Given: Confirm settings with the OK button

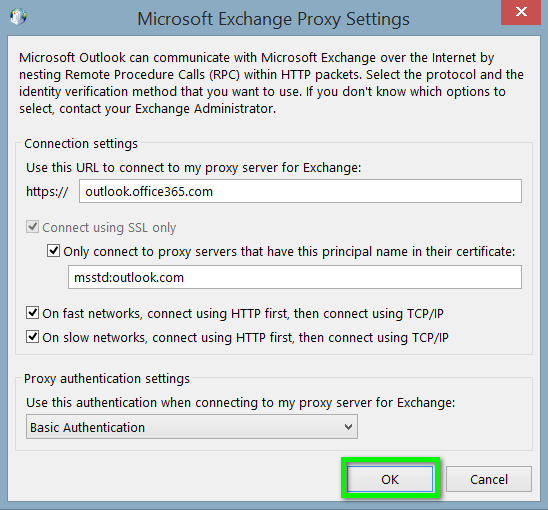Looking at the screenshot, I should [390, 479].
